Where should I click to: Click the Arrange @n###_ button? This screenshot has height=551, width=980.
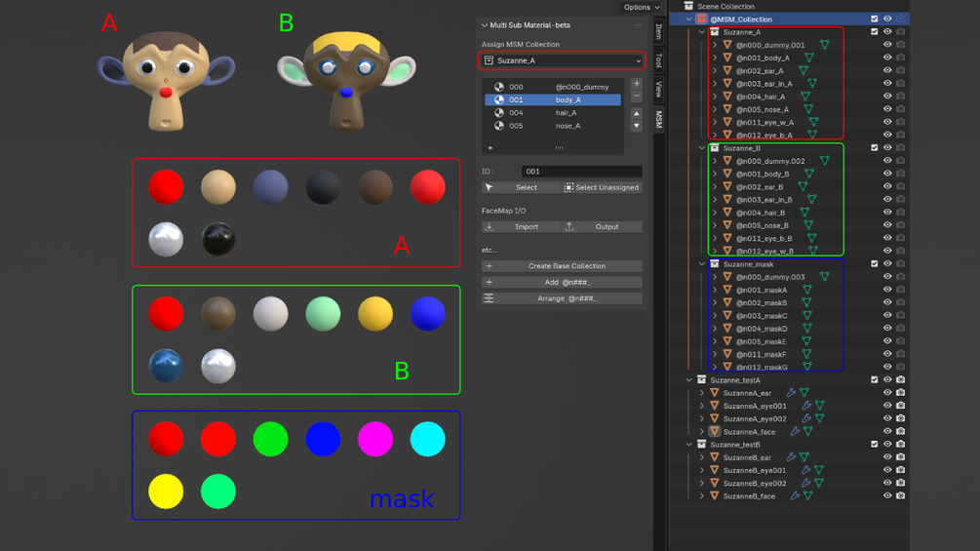coord(562,298)
